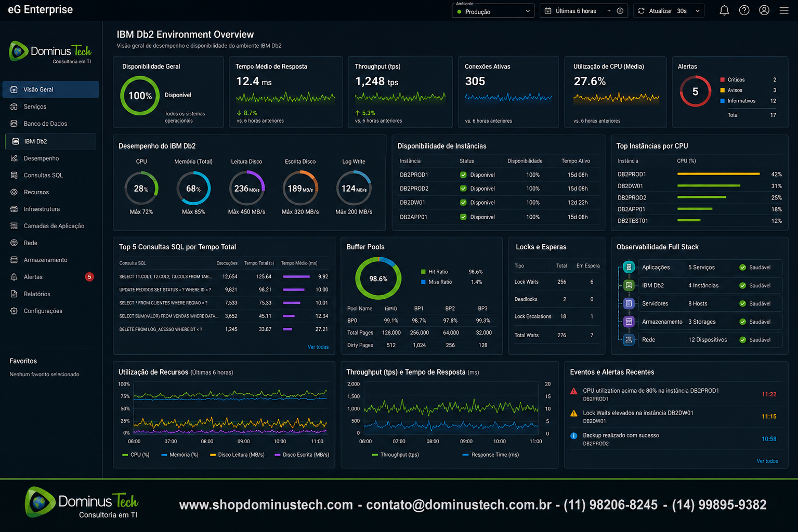Click the DB2DW01 CPU usage bar
The height and width of the screenshot is (532, 798).
(709, 185)
